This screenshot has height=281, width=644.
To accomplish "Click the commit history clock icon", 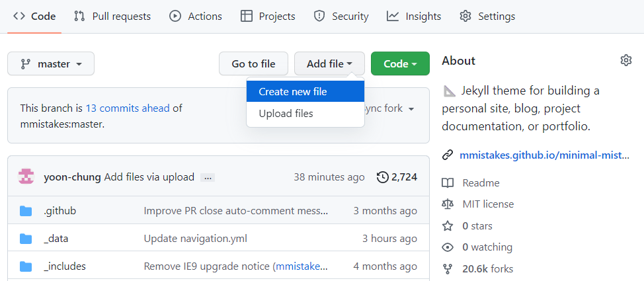I will (x=382, y=177).
